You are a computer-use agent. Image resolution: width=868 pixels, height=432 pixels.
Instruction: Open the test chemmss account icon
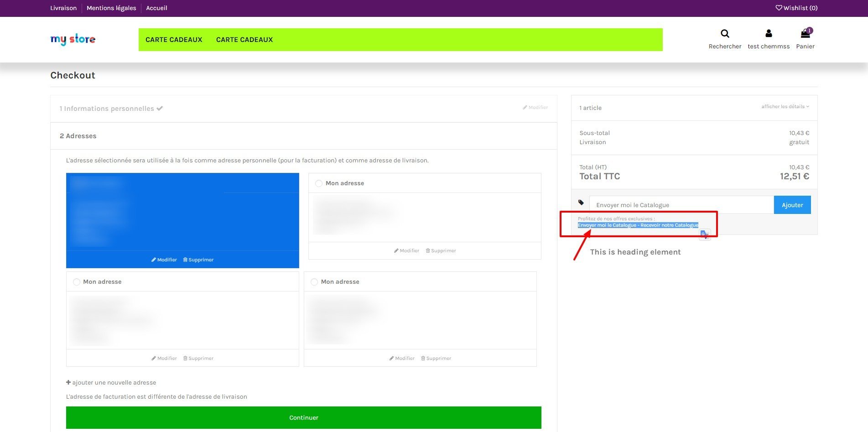769,33
